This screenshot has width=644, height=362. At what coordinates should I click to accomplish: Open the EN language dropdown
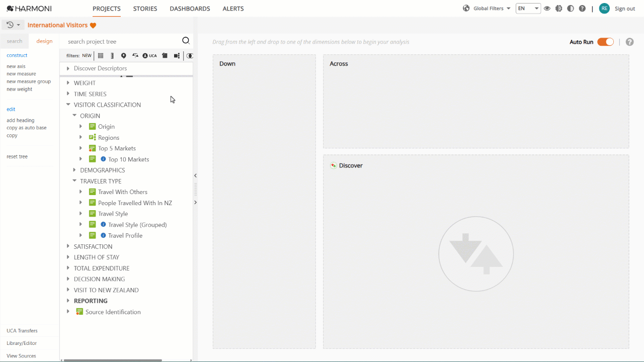528,9
